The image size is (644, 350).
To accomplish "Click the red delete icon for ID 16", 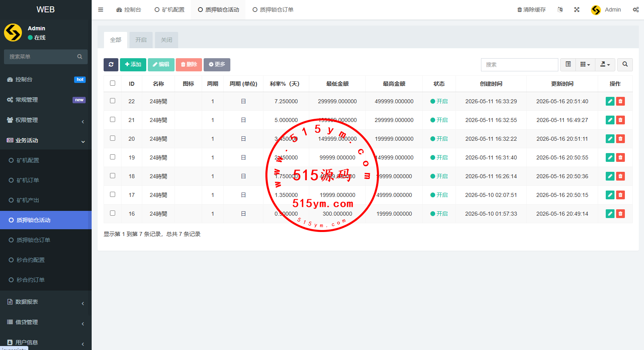I will pyautogui.click(x=620, y=214).
